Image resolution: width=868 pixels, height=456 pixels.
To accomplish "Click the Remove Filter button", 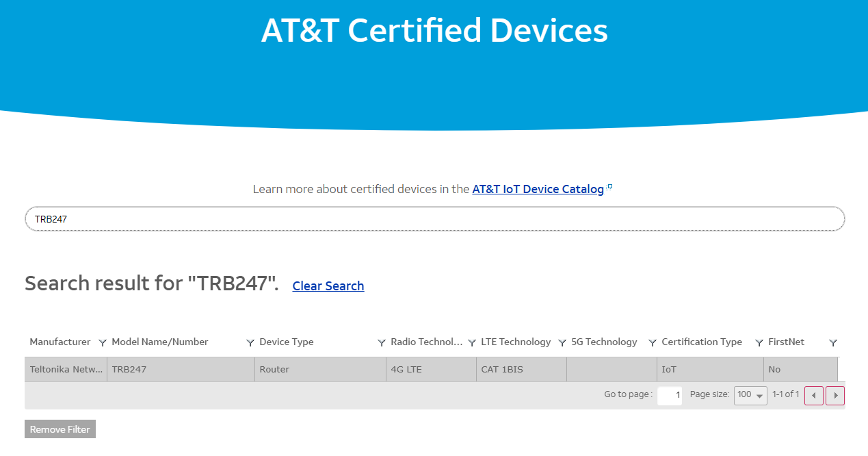I will point(60,429).
